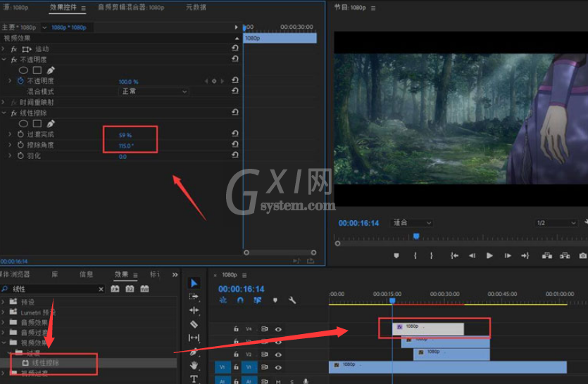Click the pen mask under 不透明度

(51, 70)
